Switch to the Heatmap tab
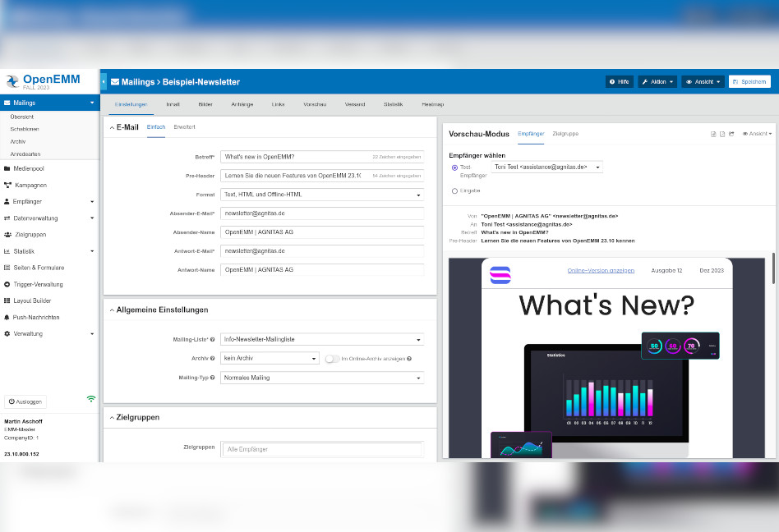The height and width of the screenshot is (532, 779). tap(433, 104)
